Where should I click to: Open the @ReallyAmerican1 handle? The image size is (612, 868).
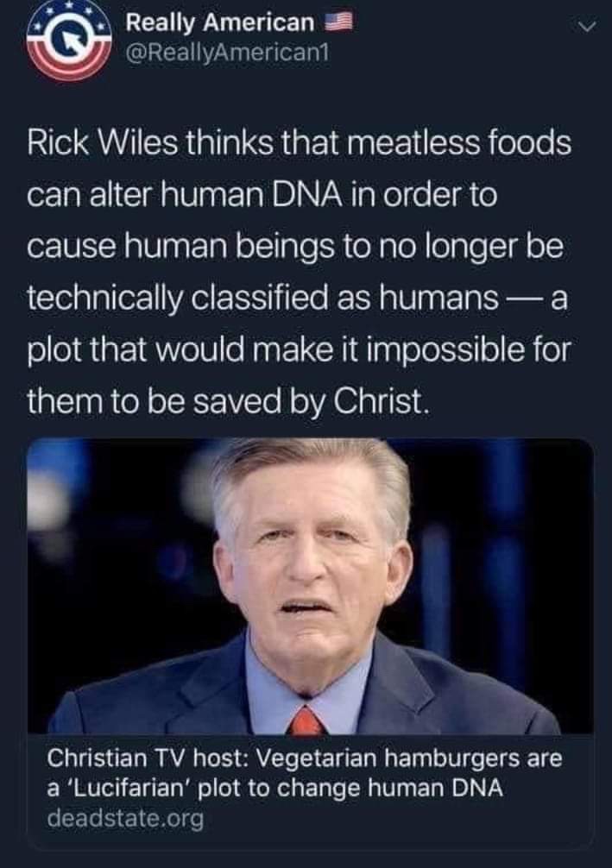[228, 53]
